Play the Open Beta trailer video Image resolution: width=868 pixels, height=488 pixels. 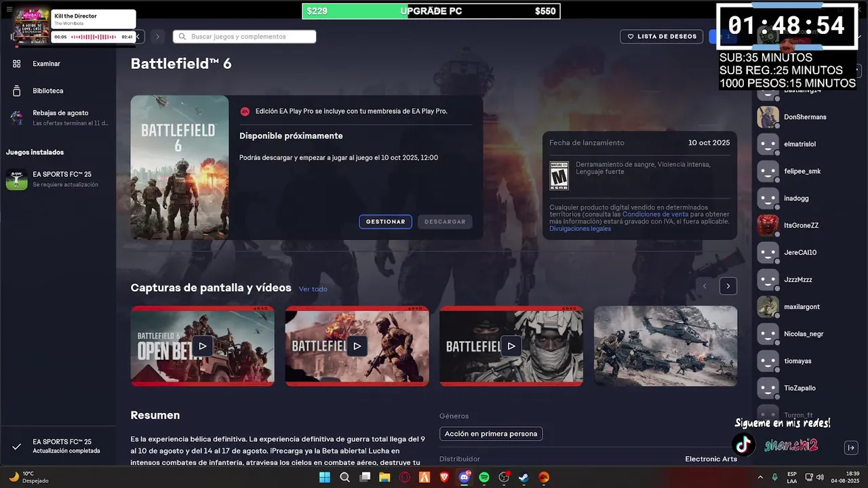click(202, 346)
